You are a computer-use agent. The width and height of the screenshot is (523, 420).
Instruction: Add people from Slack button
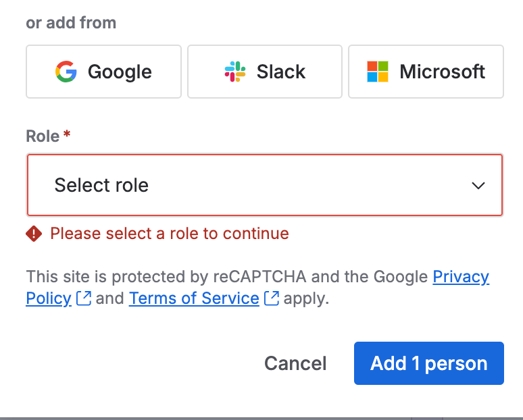[265, 72]
